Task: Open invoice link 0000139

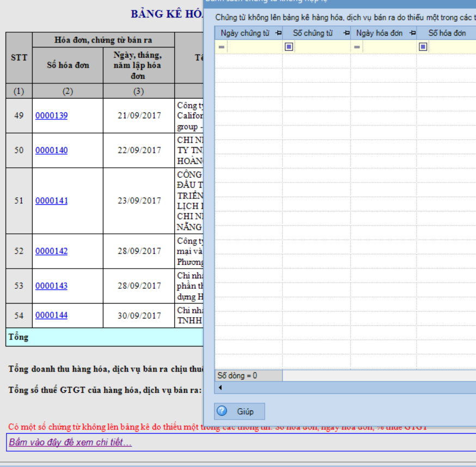Action: pyautogui.click(x=51, y=116)
